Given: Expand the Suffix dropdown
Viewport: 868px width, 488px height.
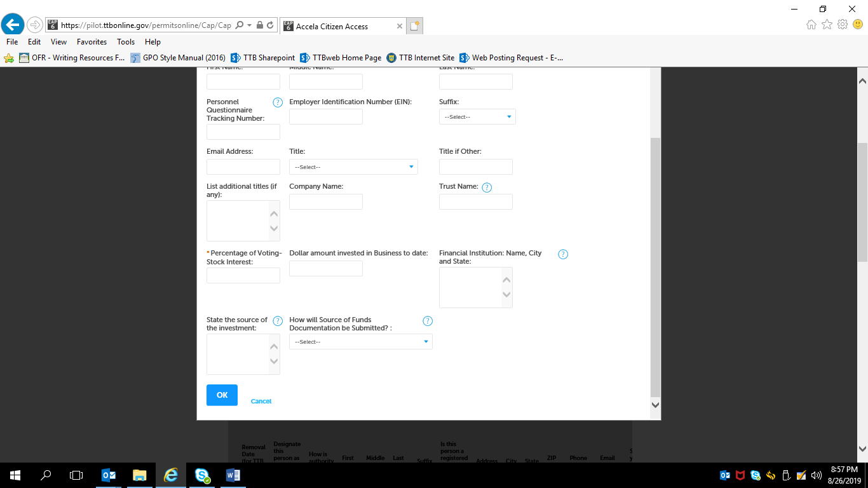Looking at the screenshot, I should (477, 117).
